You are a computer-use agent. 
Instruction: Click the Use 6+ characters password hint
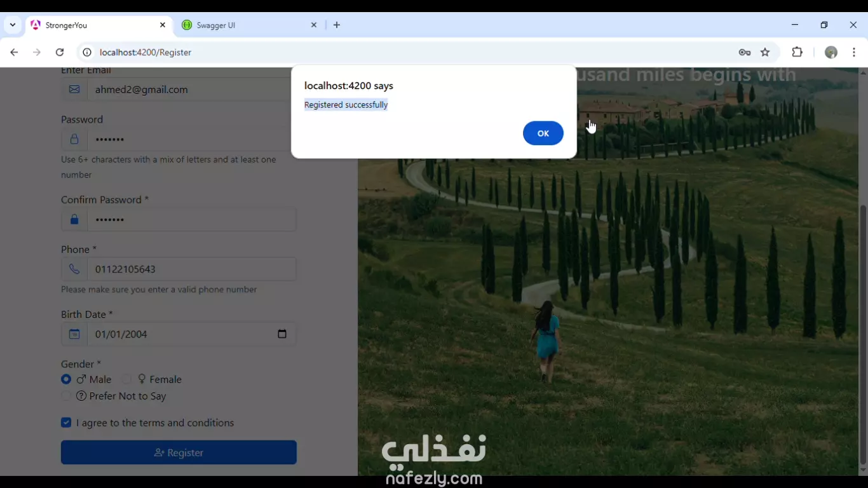(168, 167)
